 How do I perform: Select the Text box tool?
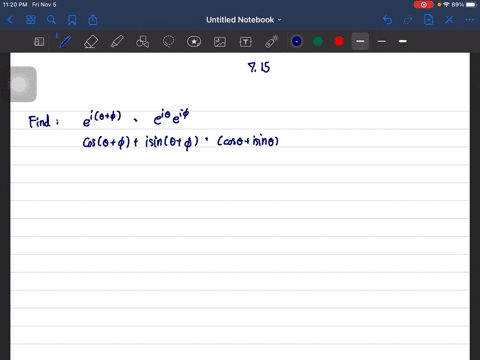246,42
